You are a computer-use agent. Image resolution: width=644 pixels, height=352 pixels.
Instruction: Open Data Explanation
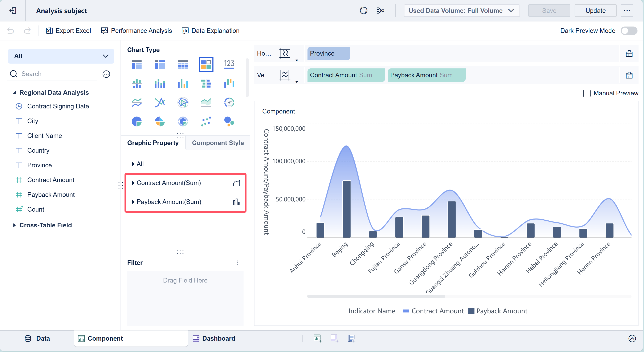click(210, 31)
